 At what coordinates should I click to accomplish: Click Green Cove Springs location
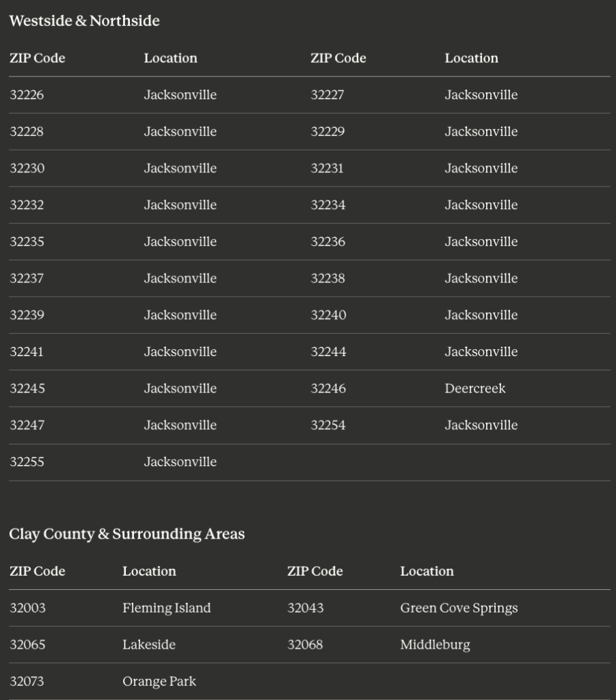(459, 608)
